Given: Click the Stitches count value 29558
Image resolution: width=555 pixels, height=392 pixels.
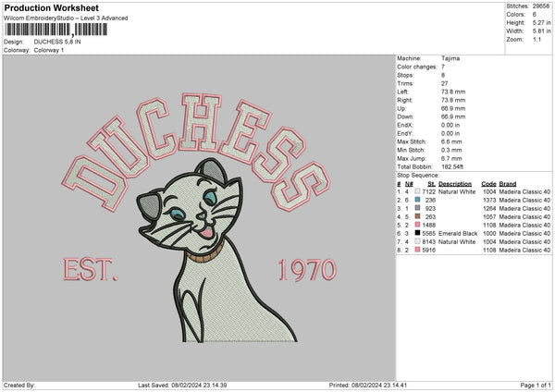Looking at the screenshot, I should (x=541, y=6).
